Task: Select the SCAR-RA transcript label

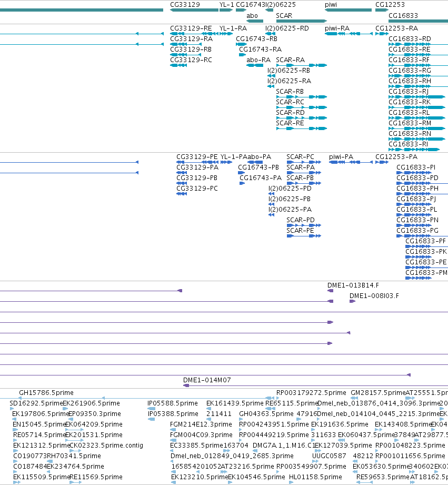Action: pos(290,60)
